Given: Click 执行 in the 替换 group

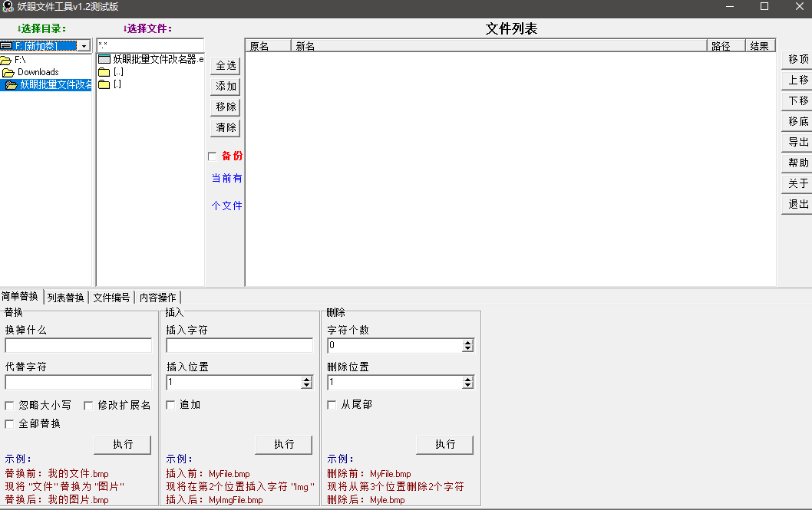Looking at the screenshot, I should (123, 445).
